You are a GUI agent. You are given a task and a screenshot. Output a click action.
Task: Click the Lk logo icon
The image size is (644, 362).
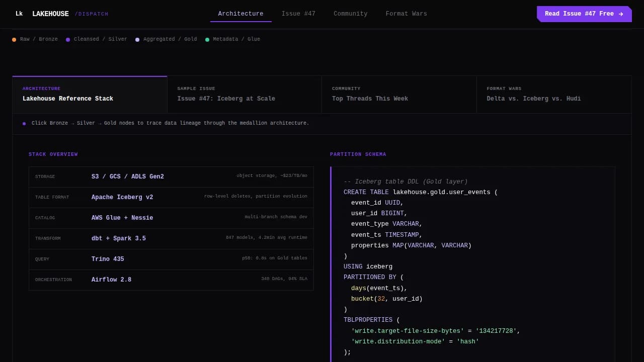click(x=19, y=14)
